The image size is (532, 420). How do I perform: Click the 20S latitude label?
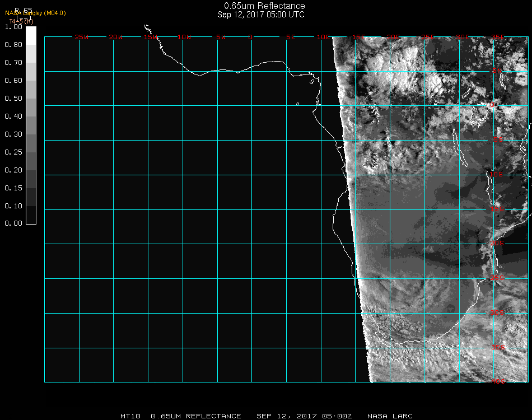click(498, 244)
